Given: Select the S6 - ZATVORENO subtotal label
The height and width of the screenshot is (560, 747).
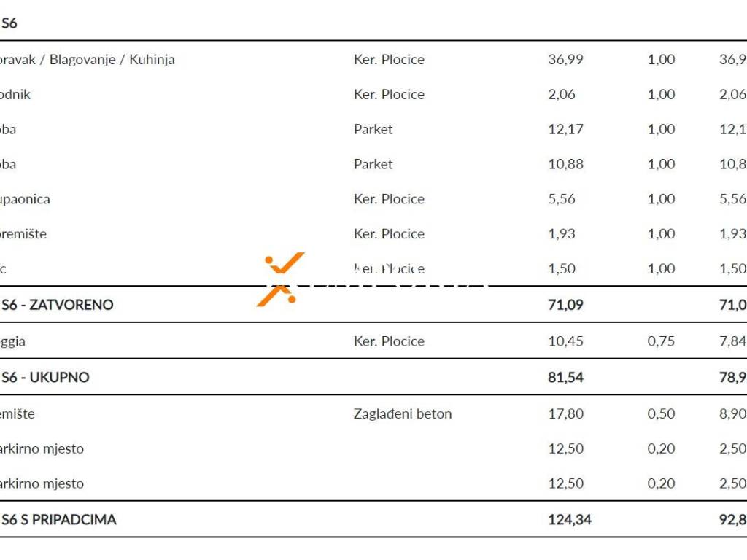Looking at the screenshot, I should pyautogui.click(x=58, y=305).
